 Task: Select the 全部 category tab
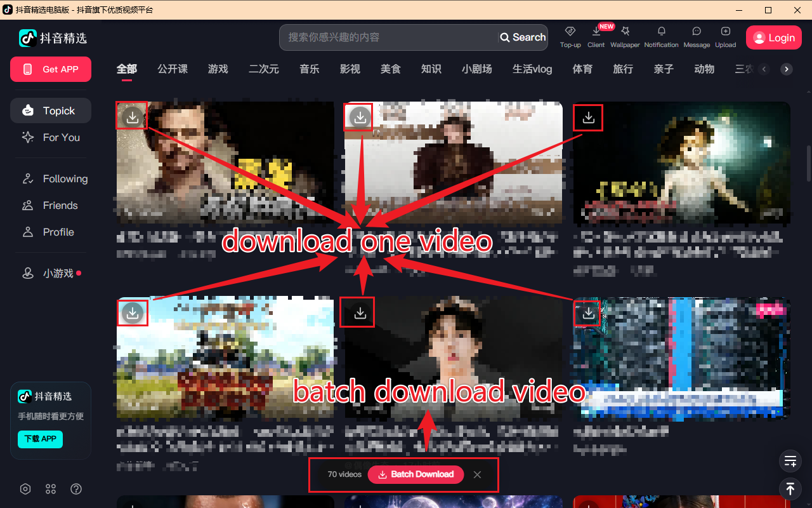(127, 69)
